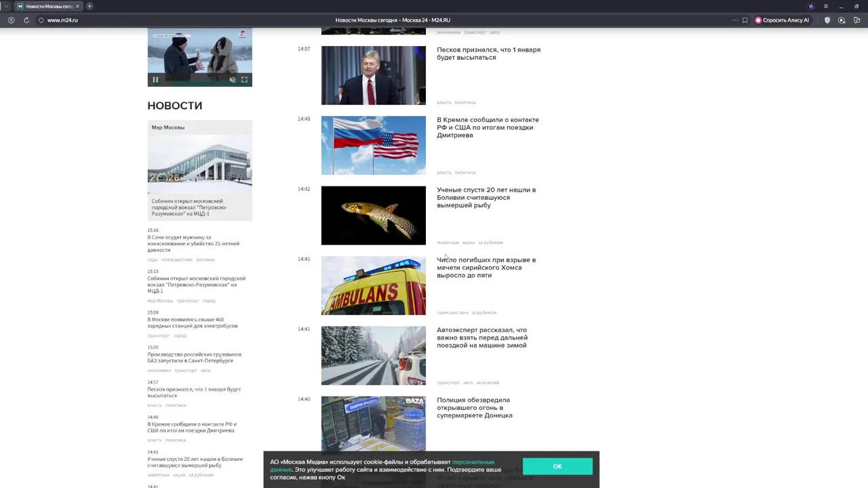Open Число погибших при взрыве headline

486,268
